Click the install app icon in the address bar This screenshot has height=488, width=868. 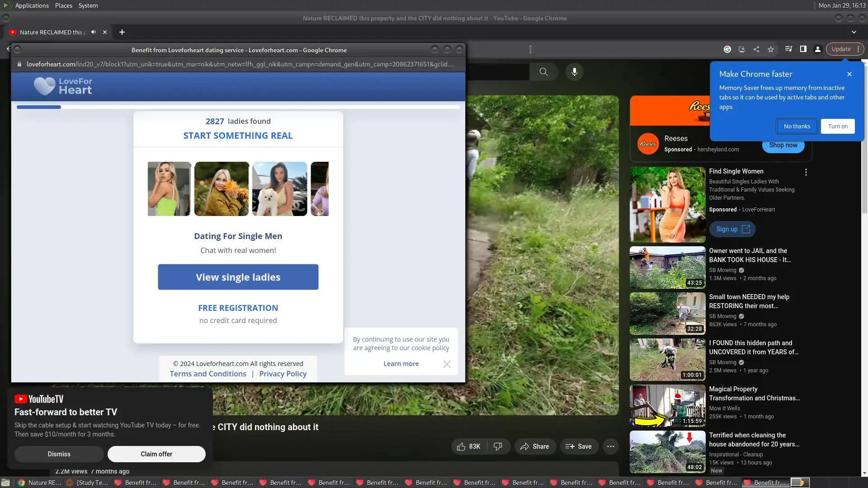click(x=742, y=49)
